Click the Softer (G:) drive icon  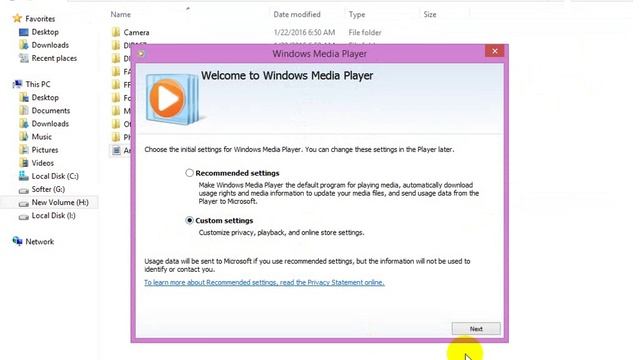(24, 190)
